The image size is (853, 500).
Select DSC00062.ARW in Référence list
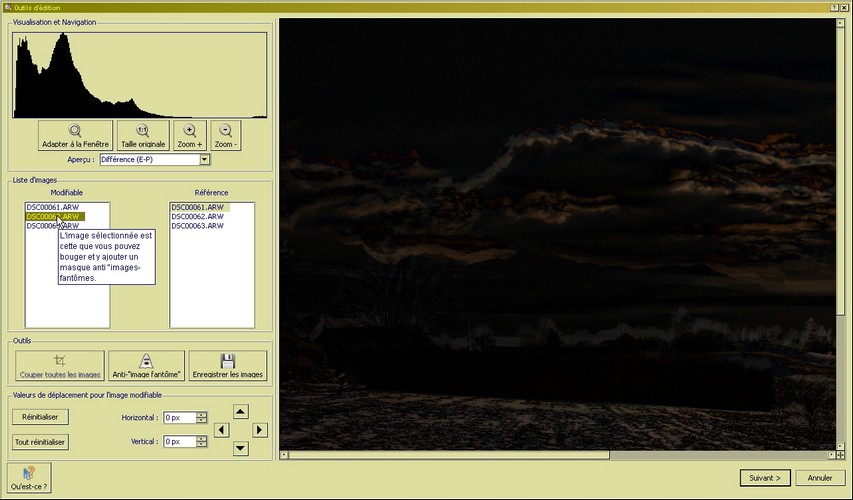point(197,216)
